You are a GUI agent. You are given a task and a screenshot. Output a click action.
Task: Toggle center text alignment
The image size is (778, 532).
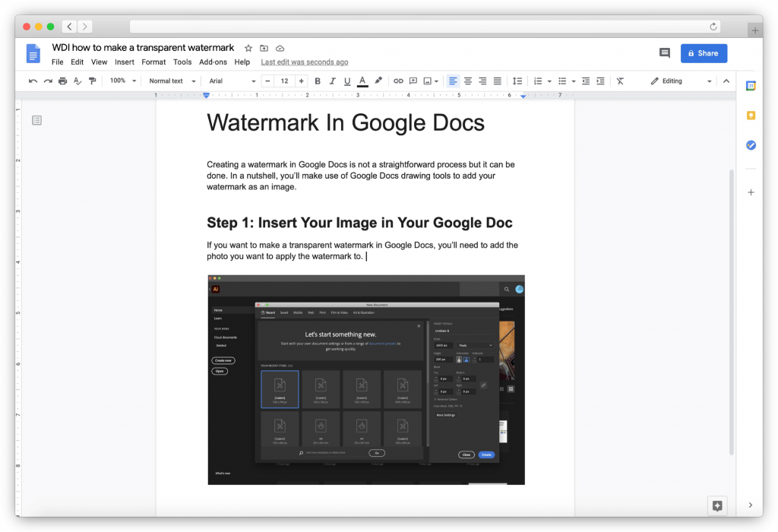pos(467,81)
